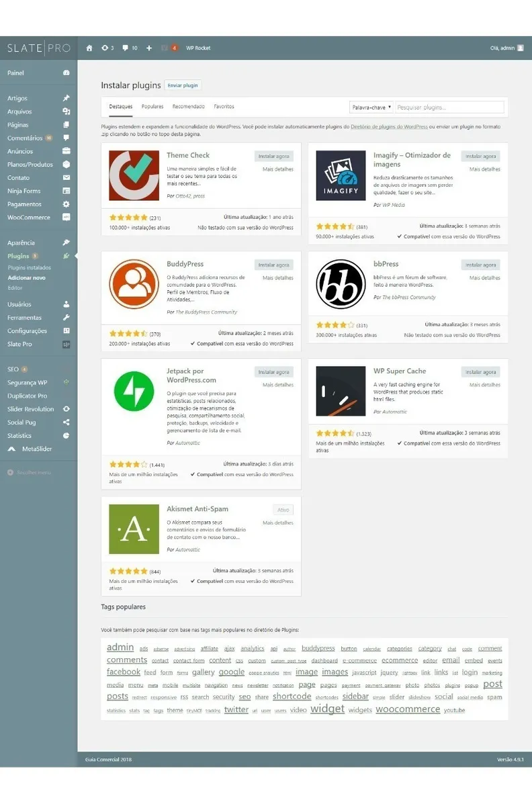Click the Páginas pages icon
This screenshot has width=532, height=806.
(x=66, y=125)
